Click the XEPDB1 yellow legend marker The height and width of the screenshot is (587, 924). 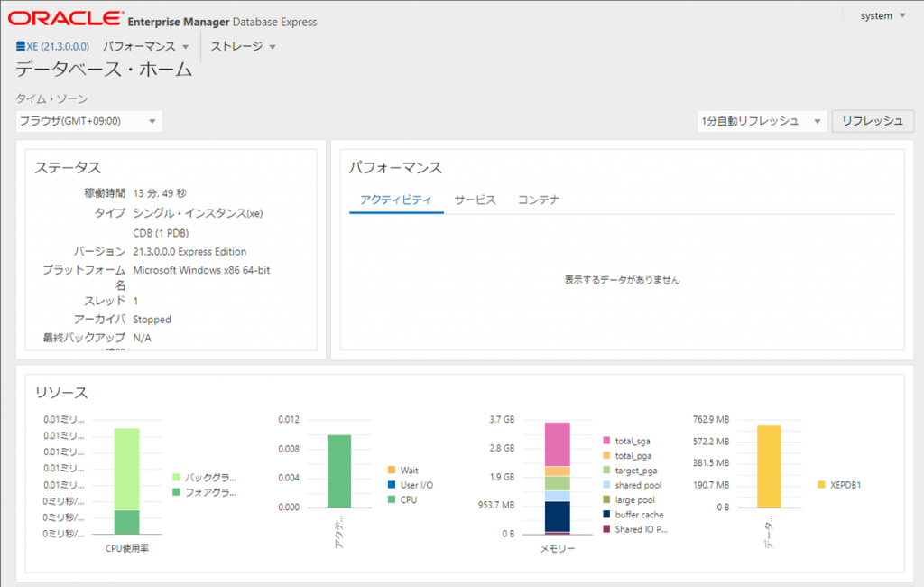pyautogui.click(x=821, y=485)
